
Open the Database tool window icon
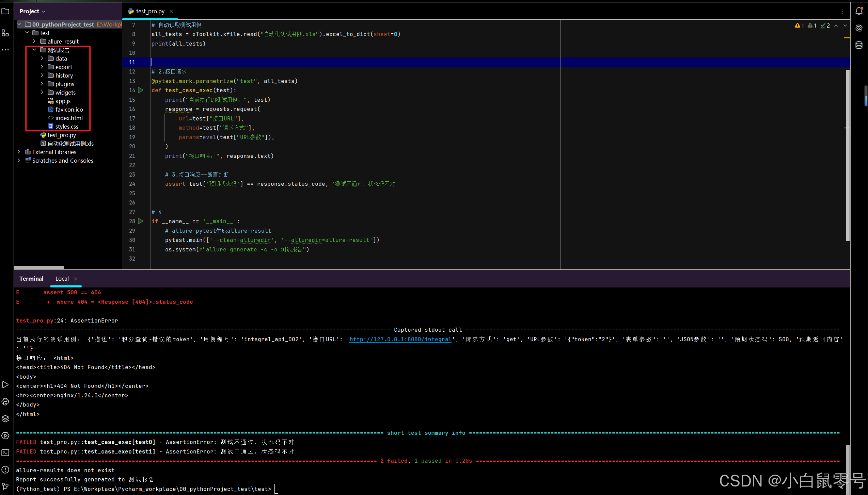point(859,45)
